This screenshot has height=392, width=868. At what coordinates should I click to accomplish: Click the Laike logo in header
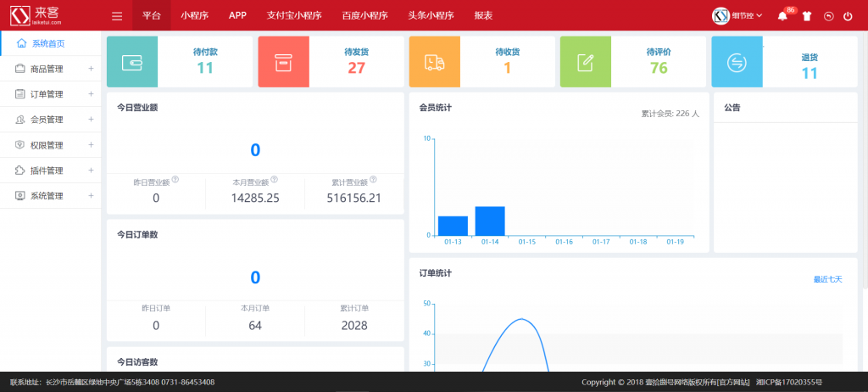point(36,15)
